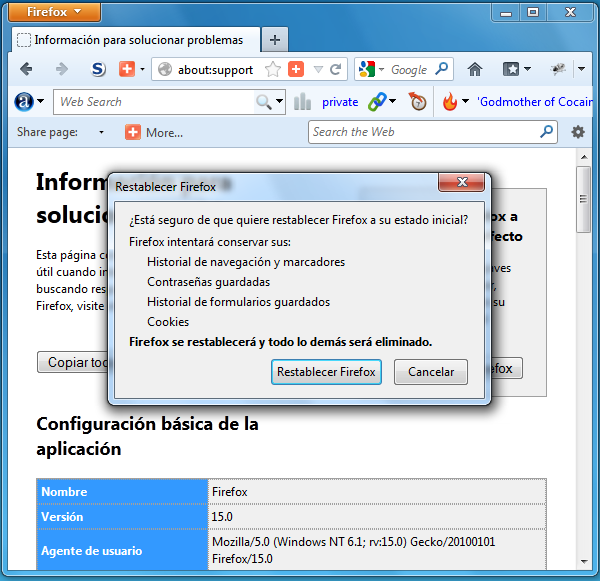Click the 'Nombre' table header cell

[x=122, y=491]
